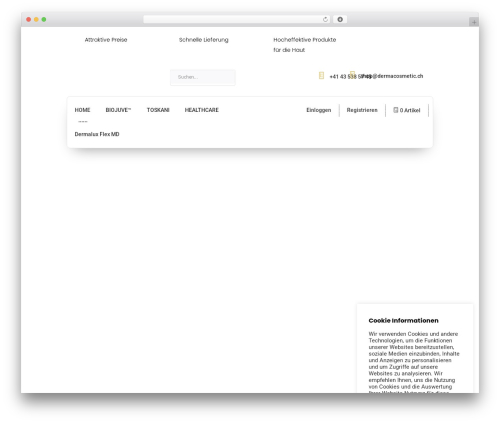The image size is (500, 423).
Task: Click the browser reload icon
Action: pyautogui.click(x=325, y=19)
